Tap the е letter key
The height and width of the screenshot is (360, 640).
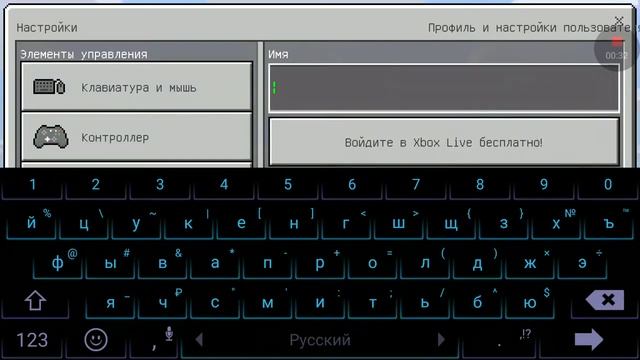point(241,223)
